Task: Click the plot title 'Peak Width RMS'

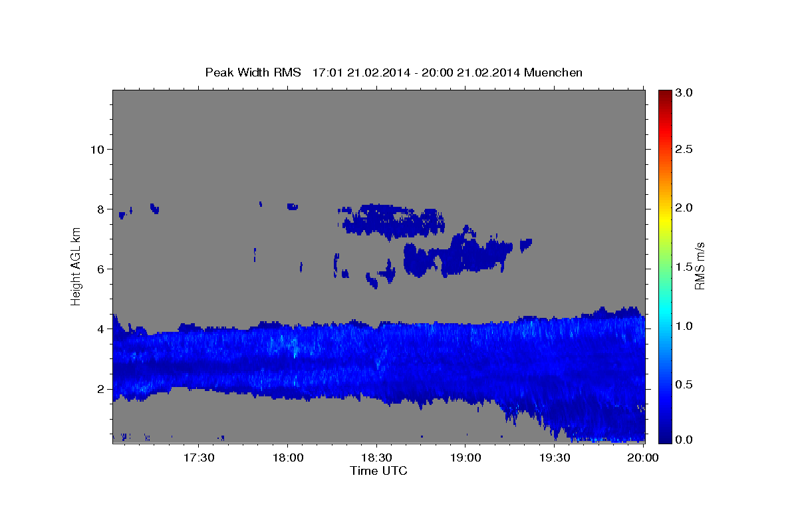Action: 253,72
